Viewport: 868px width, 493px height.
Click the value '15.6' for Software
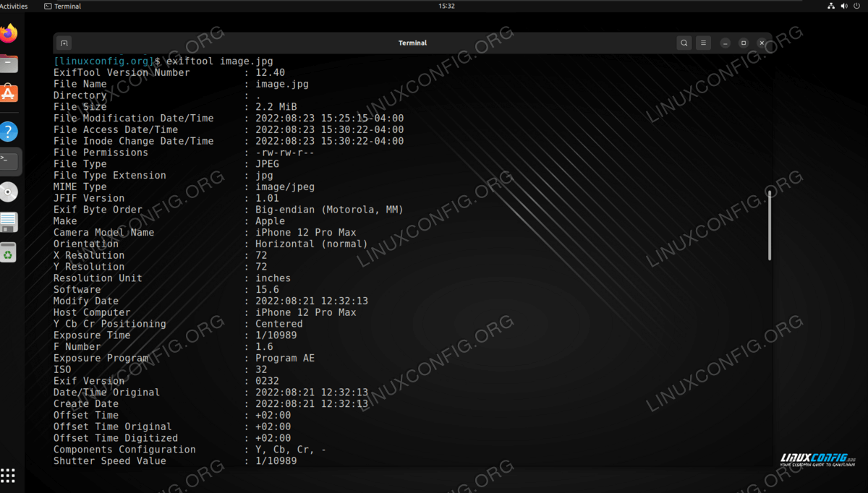point(268,290)
